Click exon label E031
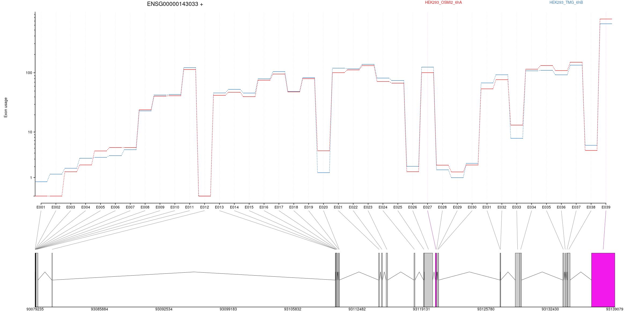644x322 pixels. pos(487,207)
